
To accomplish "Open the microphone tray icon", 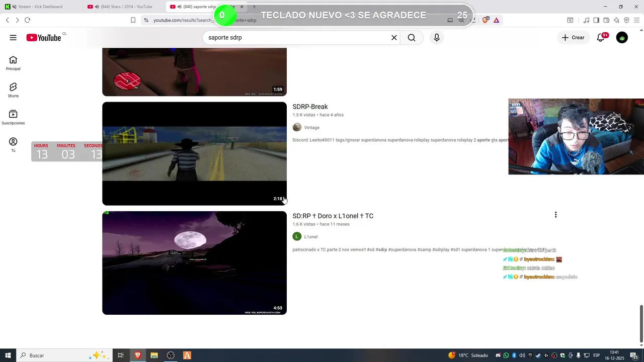I will pyautogui.click(x=578, y=355).
